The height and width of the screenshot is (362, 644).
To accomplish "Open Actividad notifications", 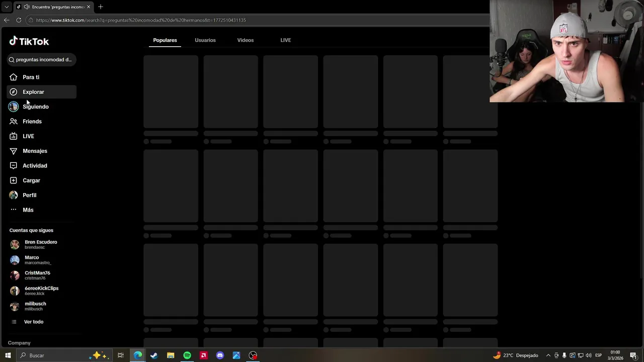I will point(41,165).
